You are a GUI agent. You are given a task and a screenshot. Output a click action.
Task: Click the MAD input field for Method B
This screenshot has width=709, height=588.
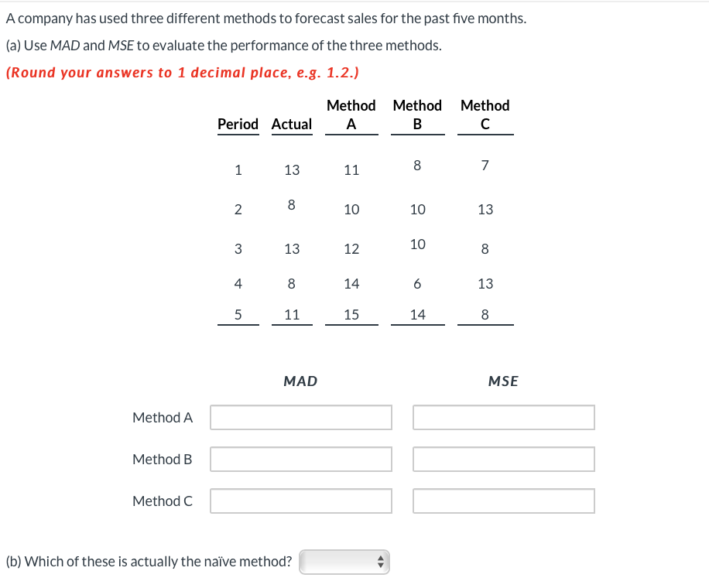pos(300,459)
